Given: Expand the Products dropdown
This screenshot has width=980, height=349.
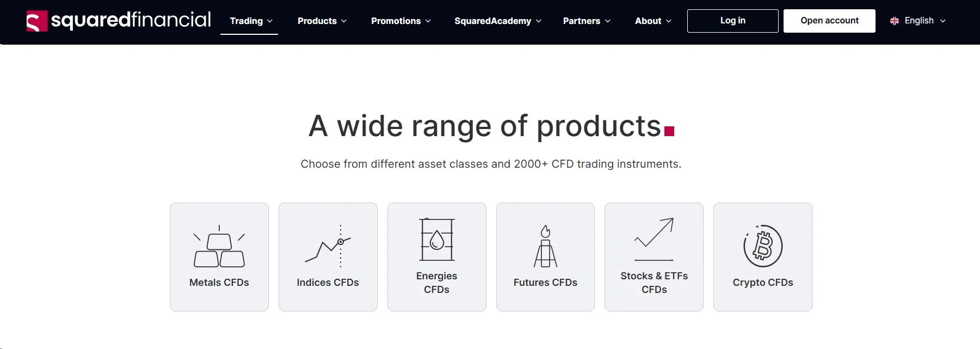Looking at the screenshot, I should [322, 21].
